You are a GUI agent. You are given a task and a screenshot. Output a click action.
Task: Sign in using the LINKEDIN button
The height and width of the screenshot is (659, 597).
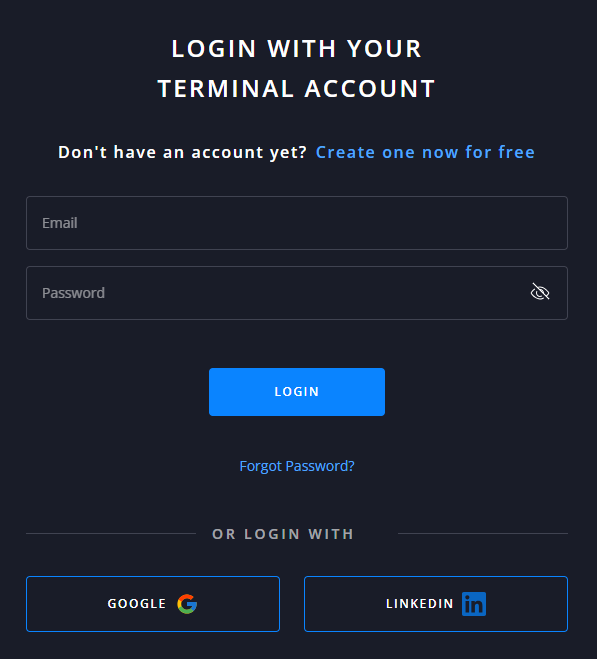tap(436, 604)
